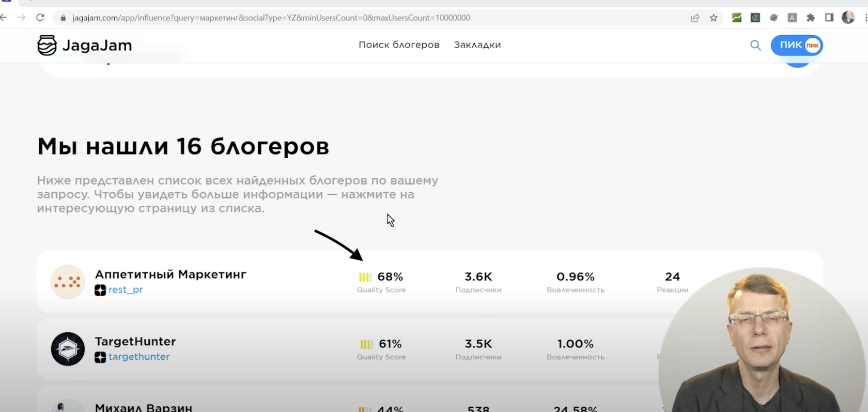
Task: Open the Закладки menu item
Action: [x=477, y=45]
